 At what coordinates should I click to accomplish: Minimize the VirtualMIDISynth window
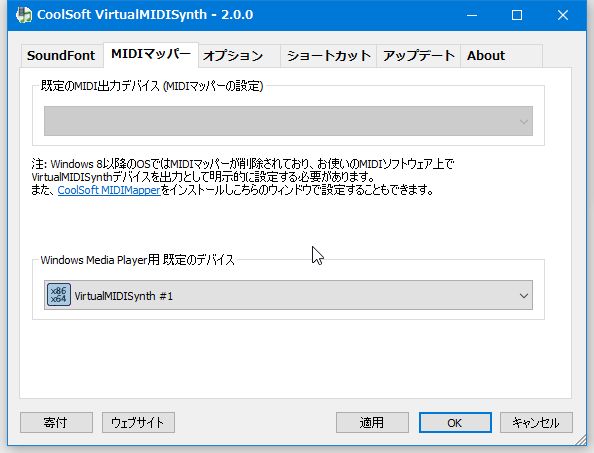pos(472,15)
